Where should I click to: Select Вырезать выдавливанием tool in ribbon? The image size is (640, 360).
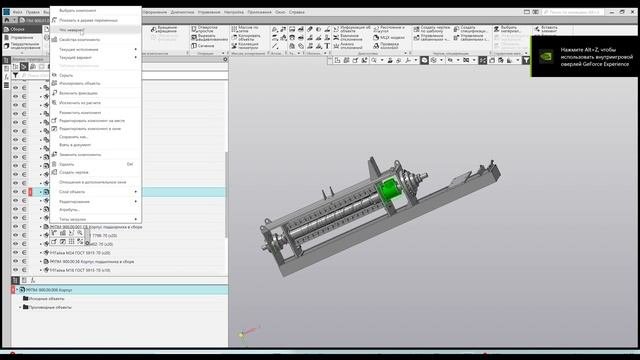209,38
